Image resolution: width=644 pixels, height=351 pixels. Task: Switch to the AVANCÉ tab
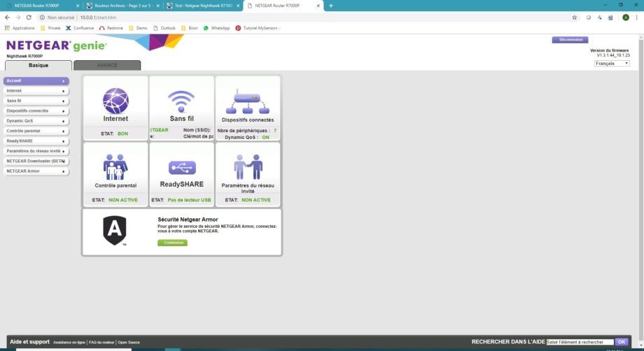(107, 65)
